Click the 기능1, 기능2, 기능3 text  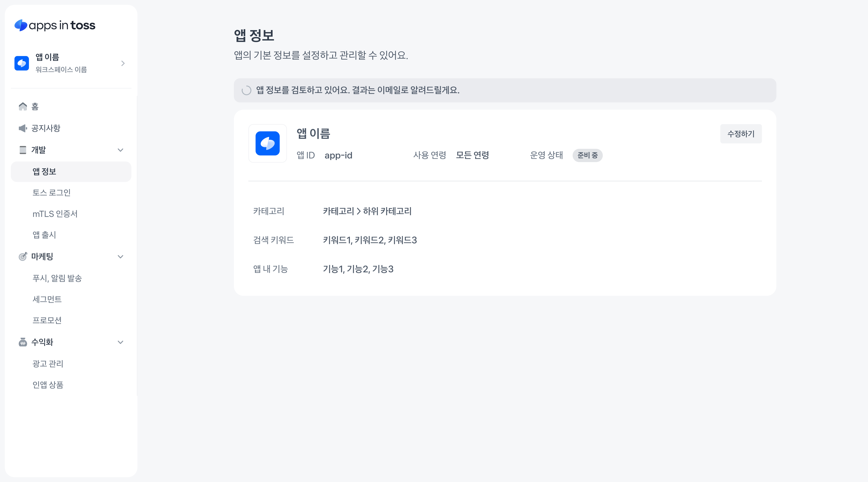[x=358, y=269]
